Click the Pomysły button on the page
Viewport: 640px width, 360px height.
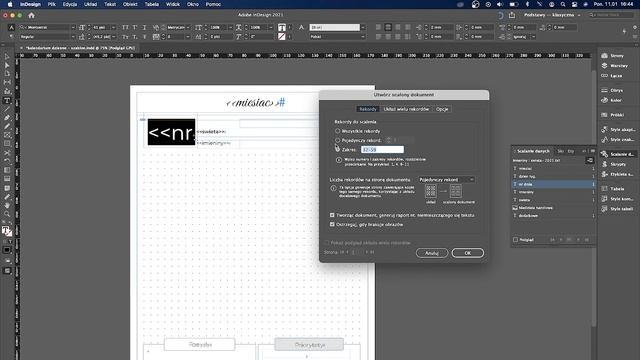200,344
